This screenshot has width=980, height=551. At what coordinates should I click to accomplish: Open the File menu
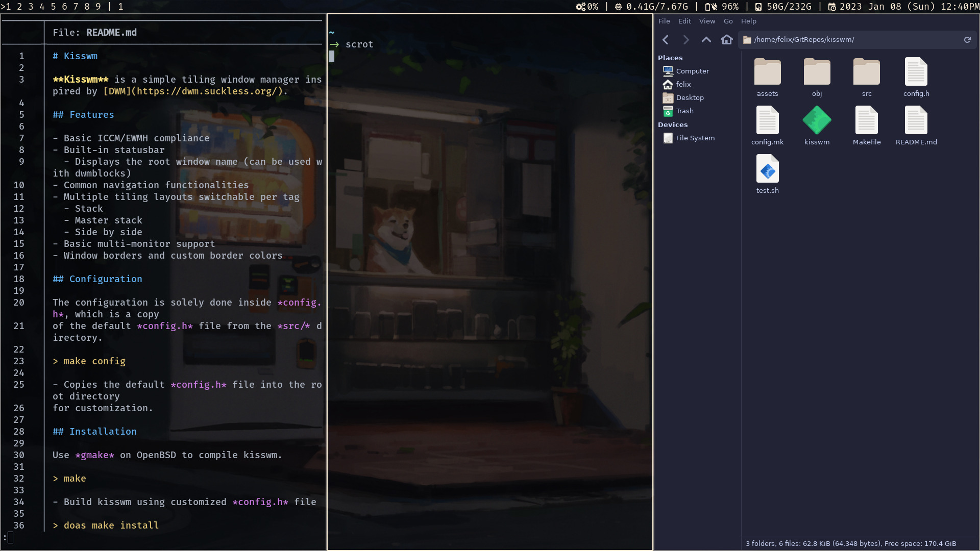pyautogui.click(x=664, y=21)
